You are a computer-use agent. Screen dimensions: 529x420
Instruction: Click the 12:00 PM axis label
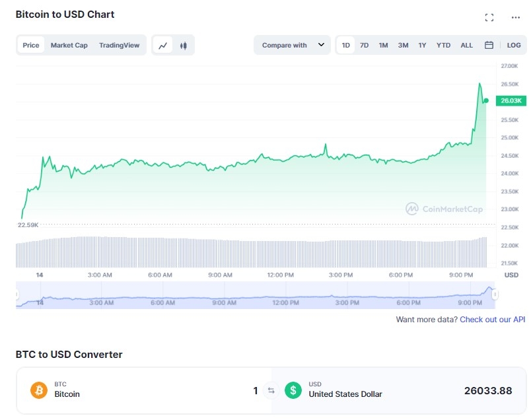pyautogui.click(x=281, y=275)
